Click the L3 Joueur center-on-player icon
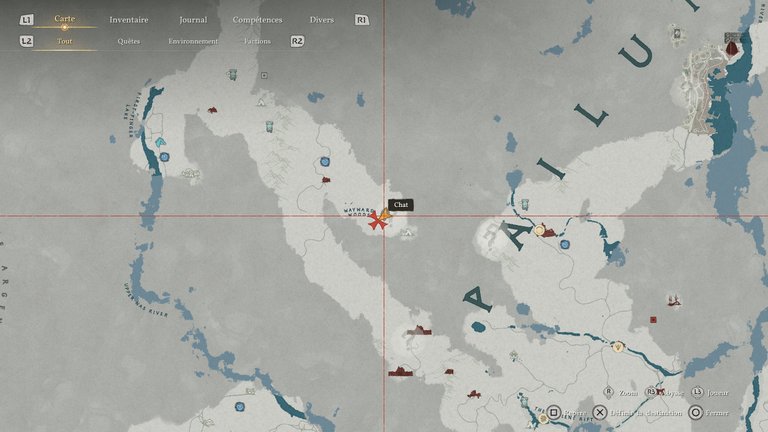Viewport: 768px width, 432px height. (x=697, y=393)
